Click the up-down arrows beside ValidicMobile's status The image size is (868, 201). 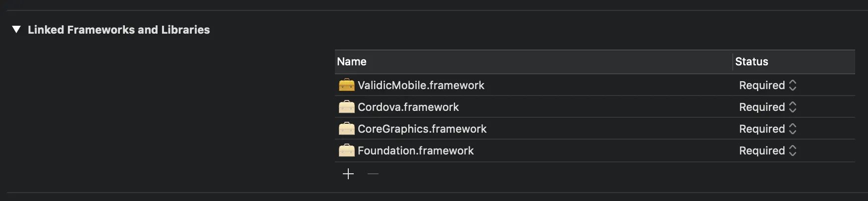793,85
